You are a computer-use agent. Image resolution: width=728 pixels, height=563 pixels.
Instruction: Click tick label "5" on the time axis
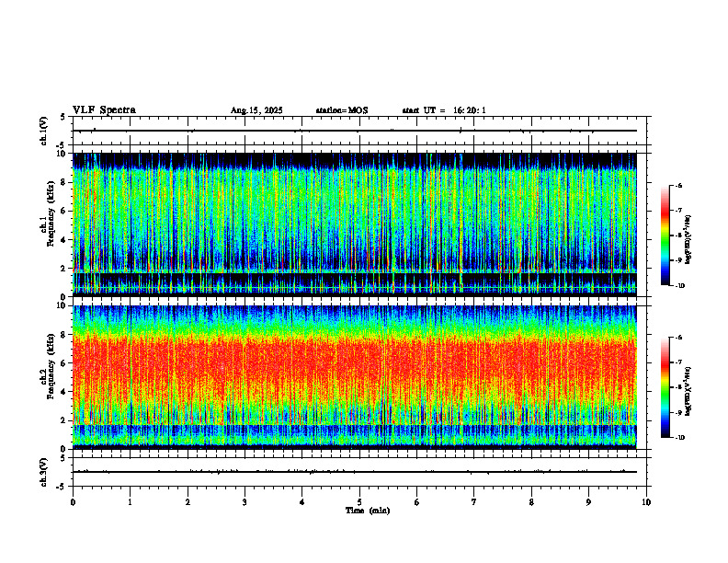[x=359, y=502]
